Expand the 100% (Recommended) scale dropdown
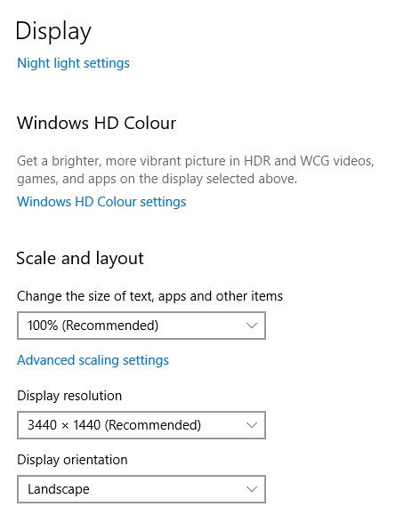 click(x=141, y=326)
